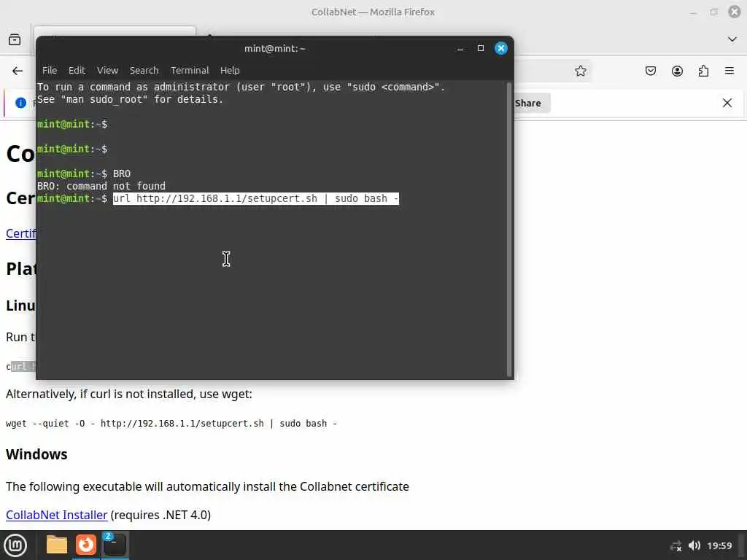Click the 'See "man sudo_root" for details' line
The height and width of the screenshot is (560, 747).
point(130,99)
